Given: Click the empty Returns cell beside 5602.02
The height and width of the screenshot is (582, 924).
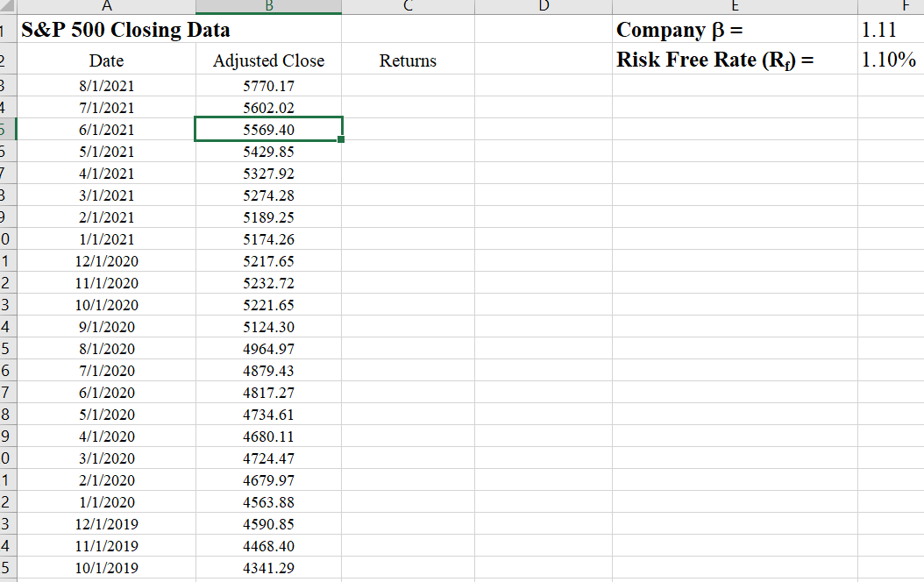Looking at the screenshot, I should 407,107.
